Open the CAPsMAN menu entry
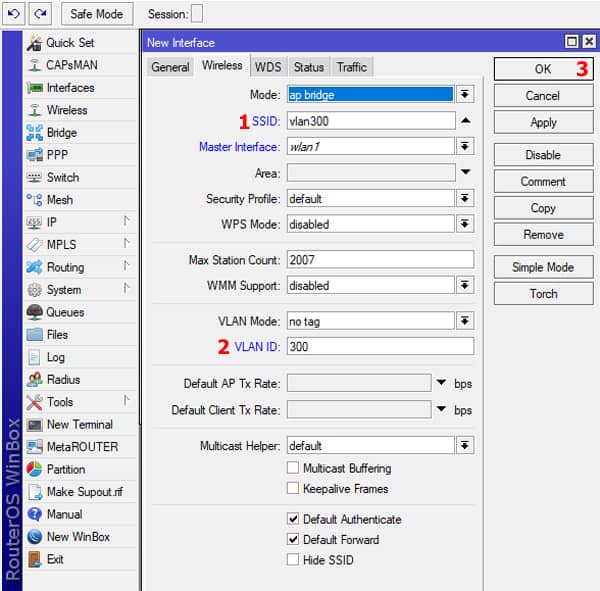 click(81, 65)
